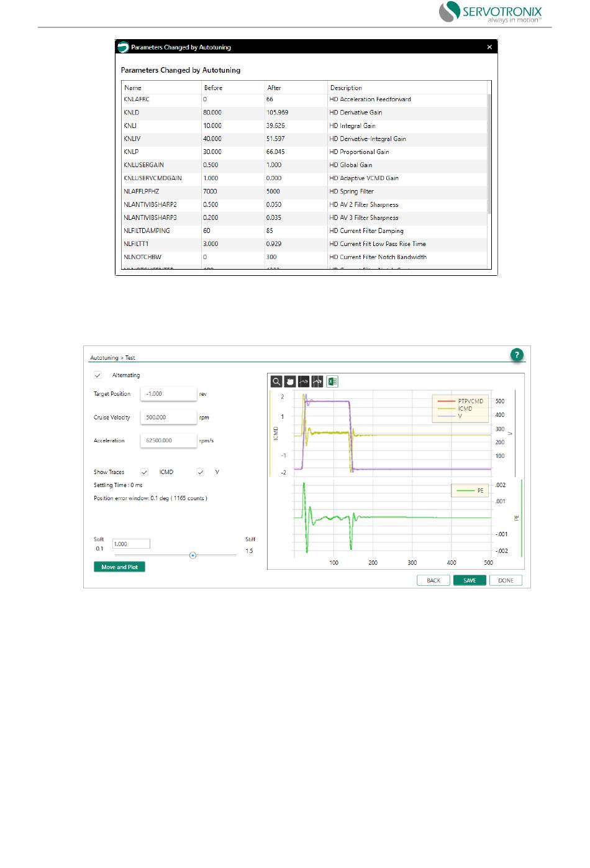Click the Soft-Stiff slider handle
590x868 pixels.
(193, 555)
